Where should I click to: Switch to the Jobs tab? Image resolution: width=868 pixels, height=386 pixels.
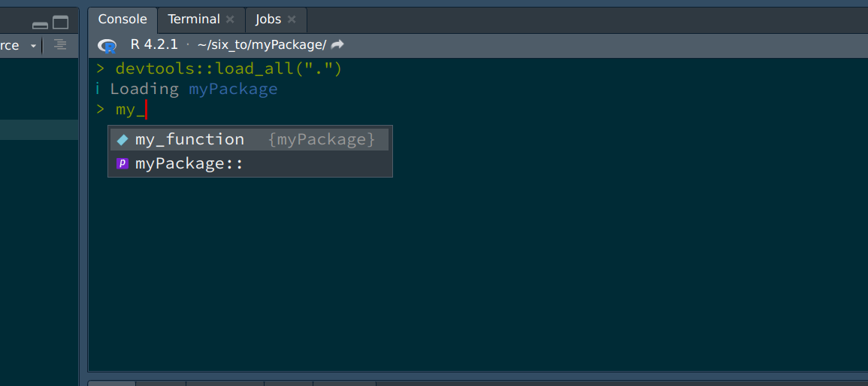268,20
